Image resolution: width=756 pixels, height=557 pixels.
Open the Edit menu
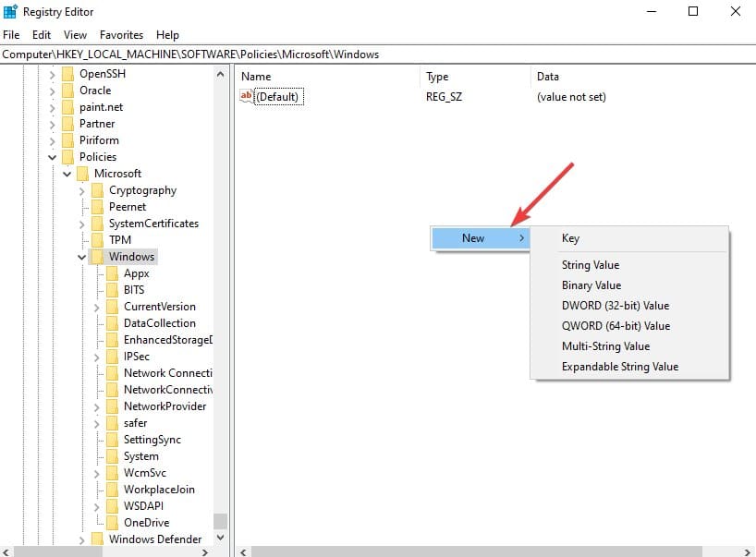pos(41,34)
